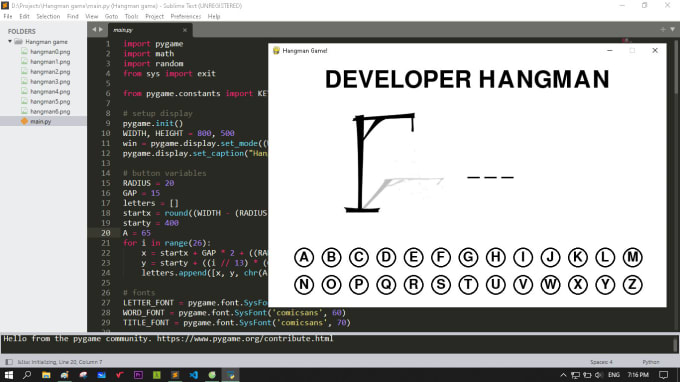The height and width of the screenshot is (382, 680).
Task: Open Premiere Pro taskbar icon
Action: click(138, 375)
